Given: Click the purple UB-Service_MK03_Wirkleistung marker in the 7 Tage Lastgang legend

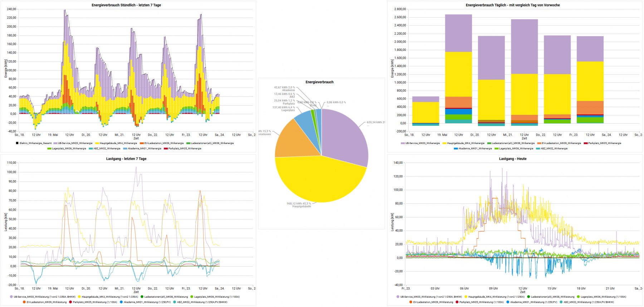Looking at the screenshot, I should [x=11, y=297].
